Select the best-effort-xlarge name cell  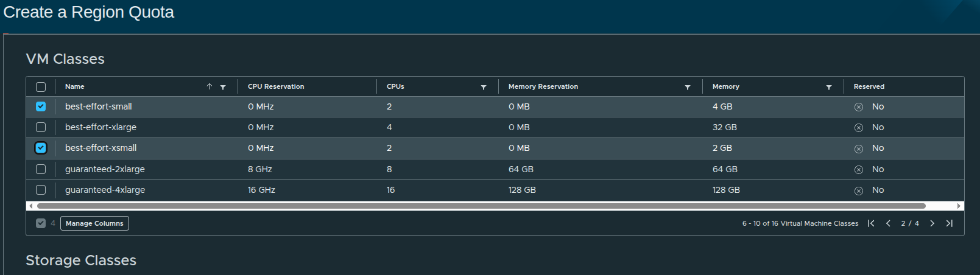(100, 127)
